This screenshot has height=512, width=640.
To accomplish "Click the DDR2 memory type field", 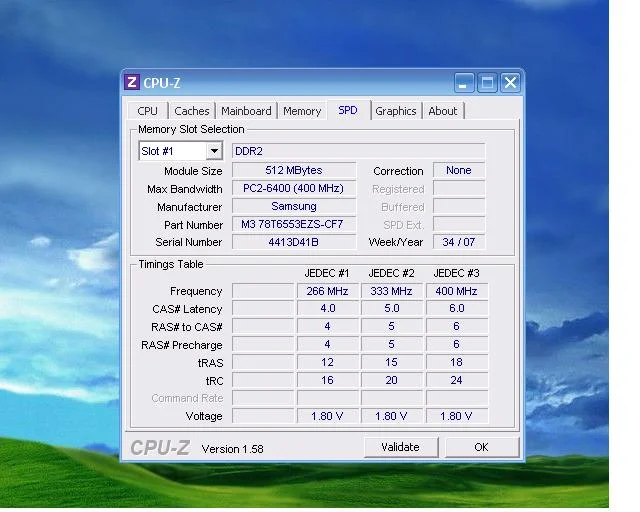I will (x=358, y=151).
